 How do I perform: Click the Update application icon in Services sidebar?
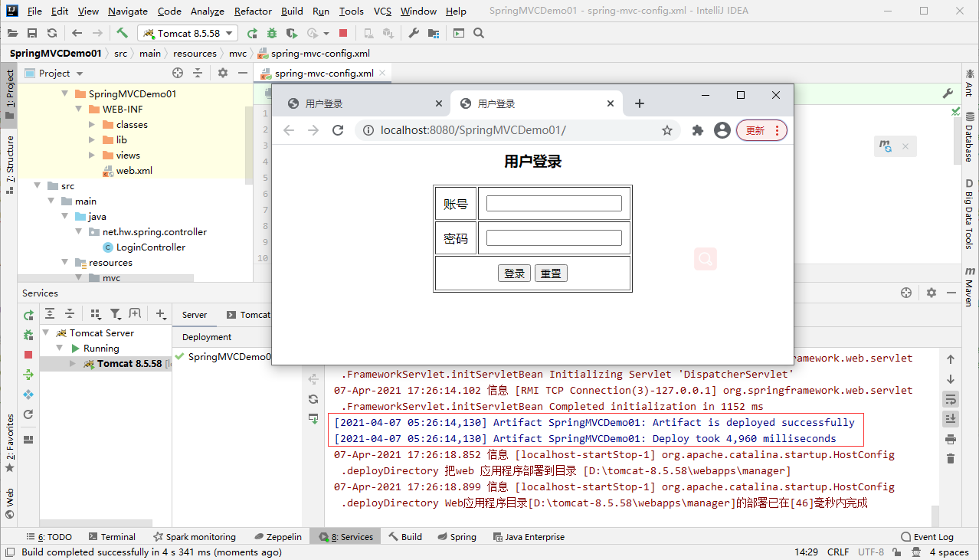coord(28,414)
